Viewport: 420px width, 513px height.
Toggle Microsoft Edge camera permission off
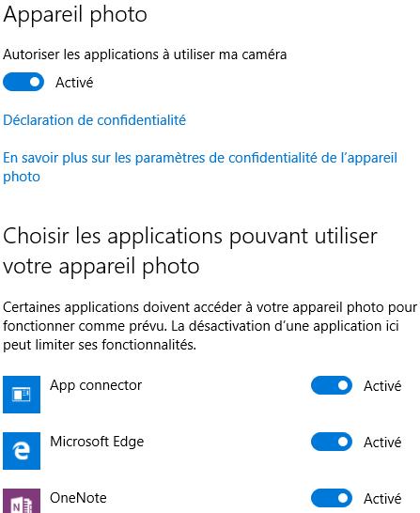tap(332, 442)
